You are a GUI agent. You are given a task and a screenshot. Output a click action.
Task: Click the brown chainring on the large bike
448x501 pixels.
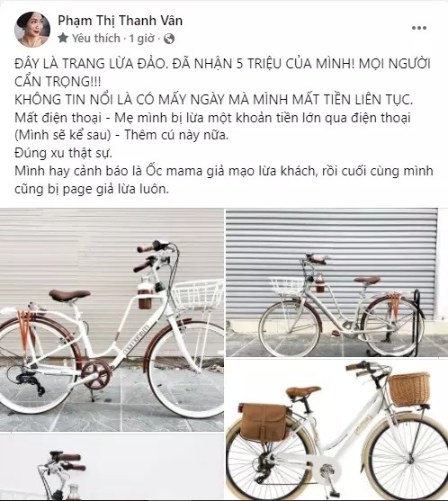point(96,374)
